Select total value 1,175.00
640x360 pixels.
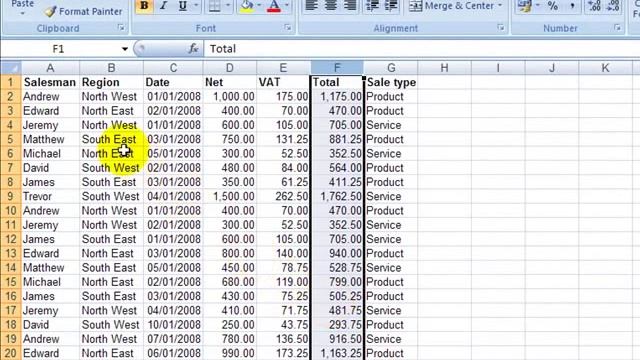[337, 97]
